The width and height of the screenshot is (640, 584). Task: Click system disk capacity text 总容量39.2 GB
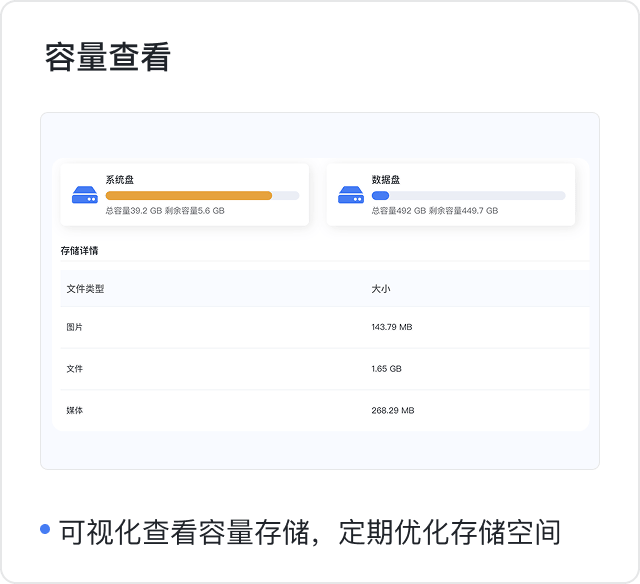pyautogui.click(x=134, y=211)
